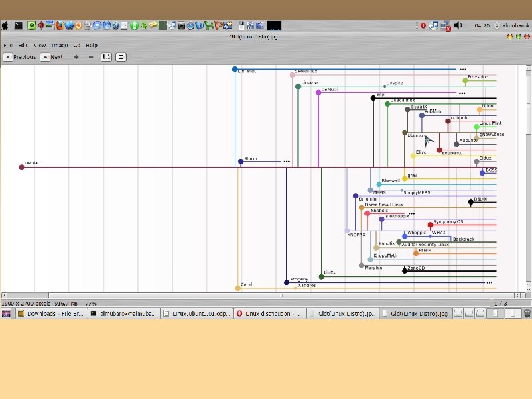
Task: Click the Storm node label
Action: click(251, 158)
